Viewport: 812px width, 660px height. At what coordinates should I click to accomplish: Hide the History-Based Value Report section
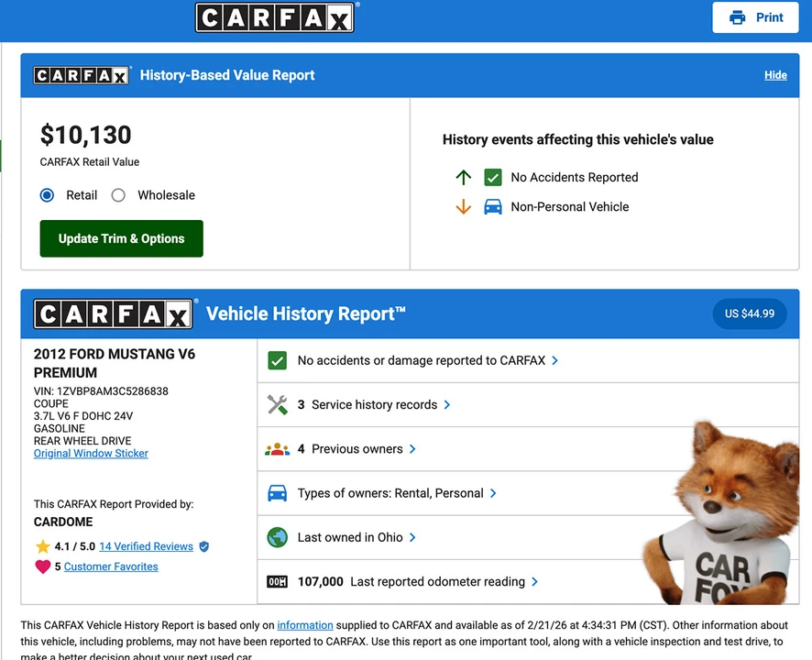(x=775, y=75)
